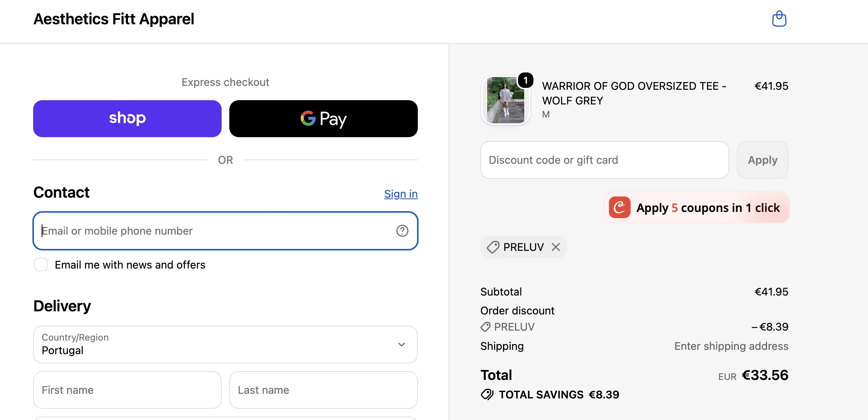
Task: Click the help icon in email field
Action: click(x=402, y=231)
